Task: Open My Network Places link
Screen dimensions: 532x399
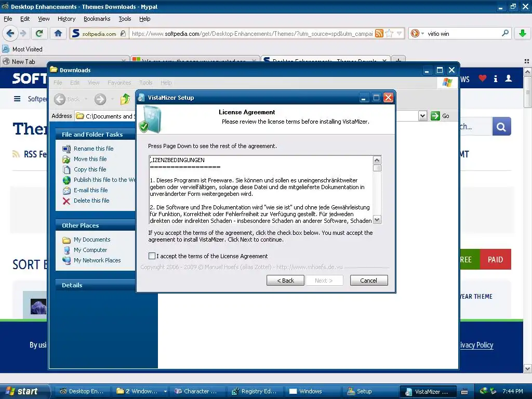Action: tap(97, 260)
